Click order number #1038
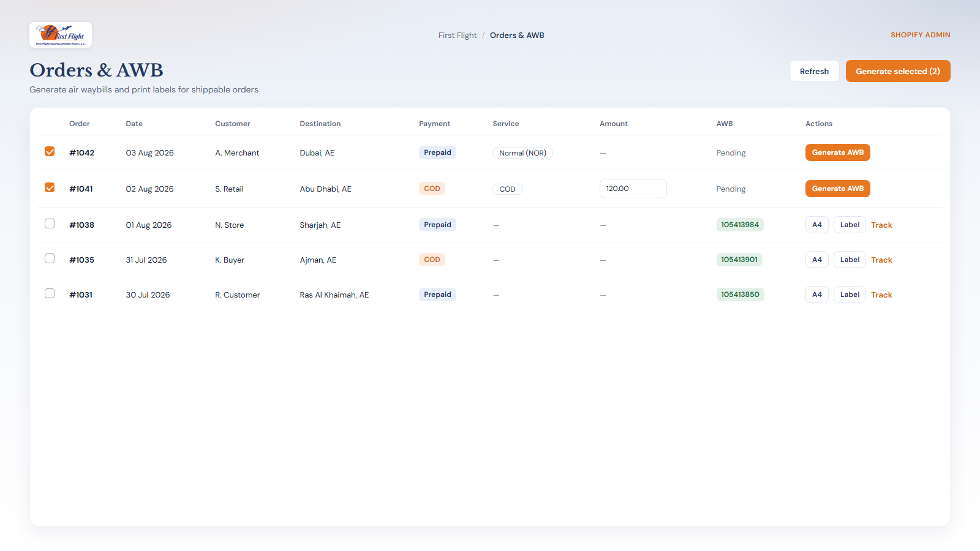This screenshot has height=551, width=980. pos(81,225)
